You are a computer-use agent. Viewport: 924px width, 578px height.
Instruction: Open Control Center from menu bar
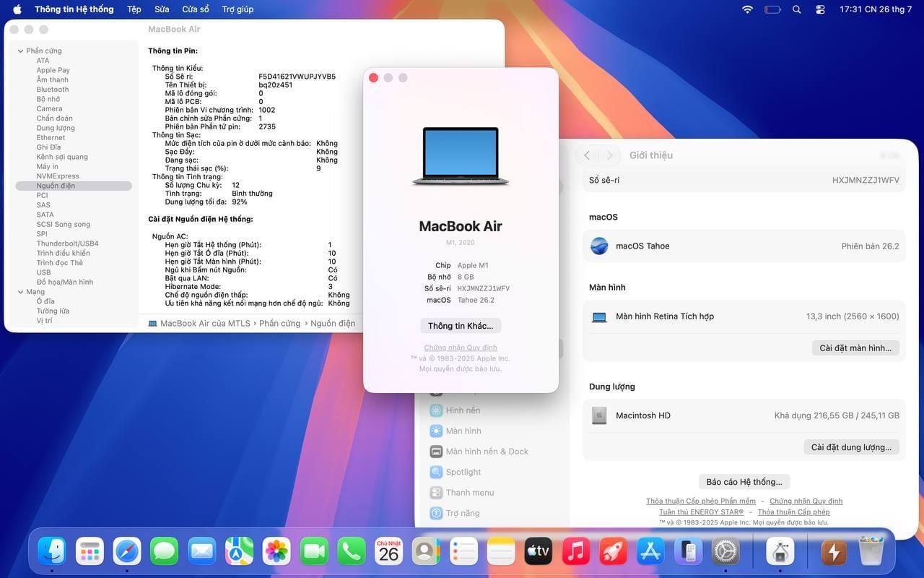point(820,9)
